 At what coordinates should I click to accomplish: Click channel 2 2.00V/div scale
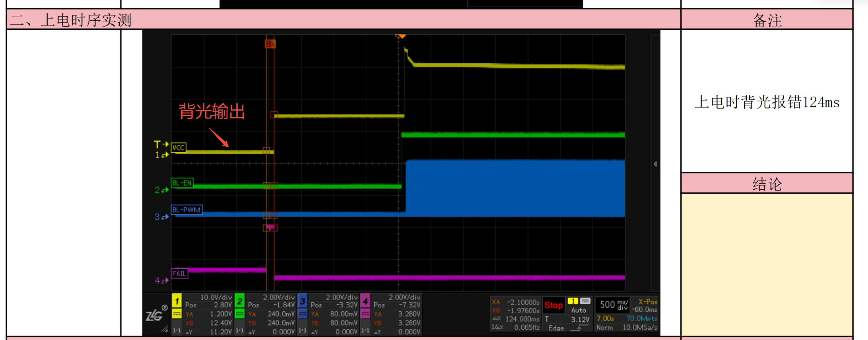279,297
